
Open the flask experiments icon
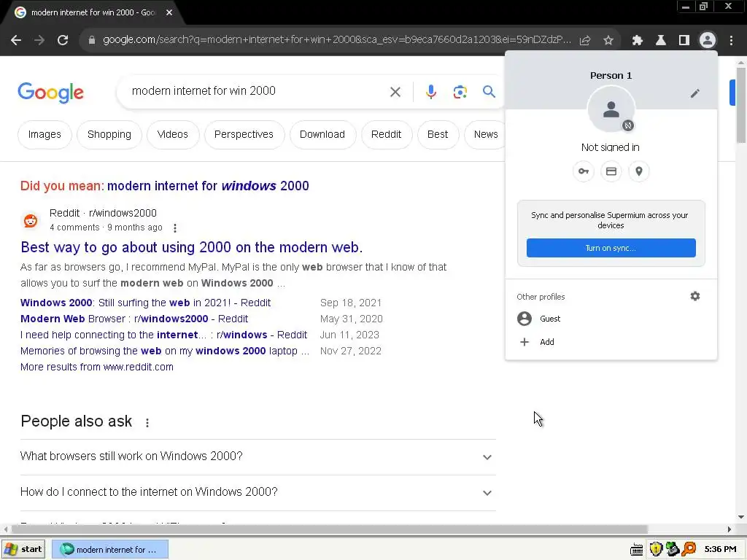point(661,41)
